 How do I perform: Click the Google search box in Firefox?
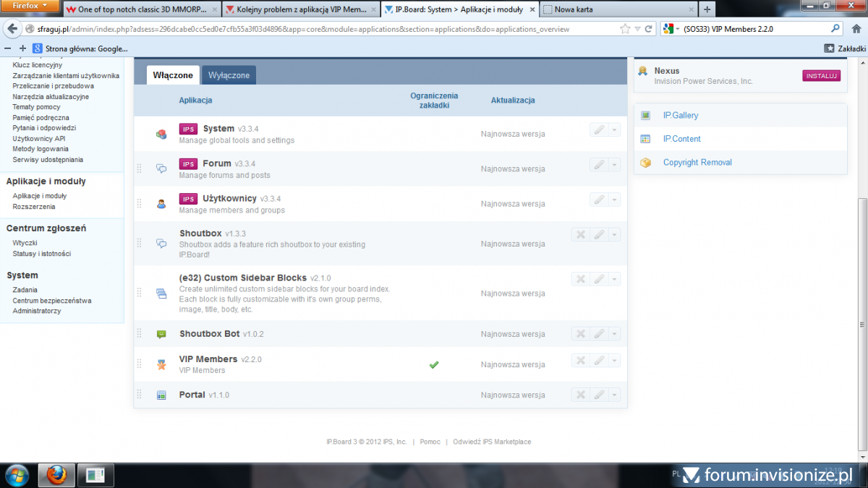752,29
